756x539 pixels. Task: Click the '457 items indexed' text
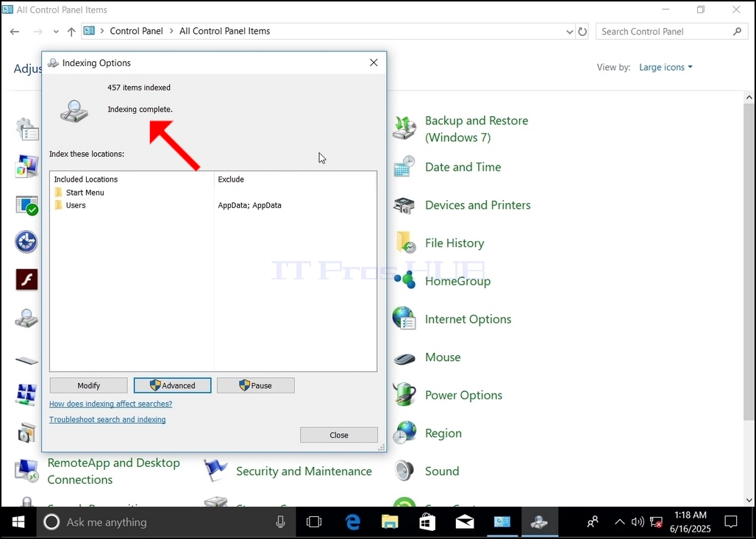pyautogui.click(x=139, y=88)
